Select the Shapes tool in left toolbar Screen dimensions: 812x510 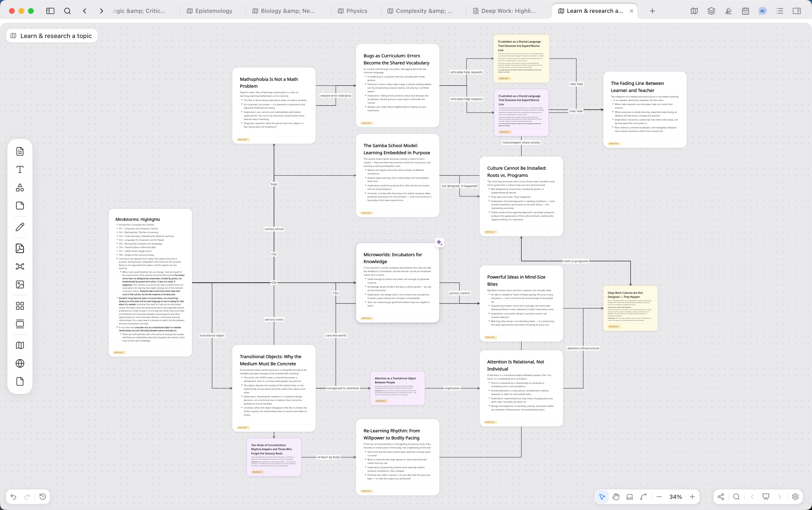click(20, 188)
